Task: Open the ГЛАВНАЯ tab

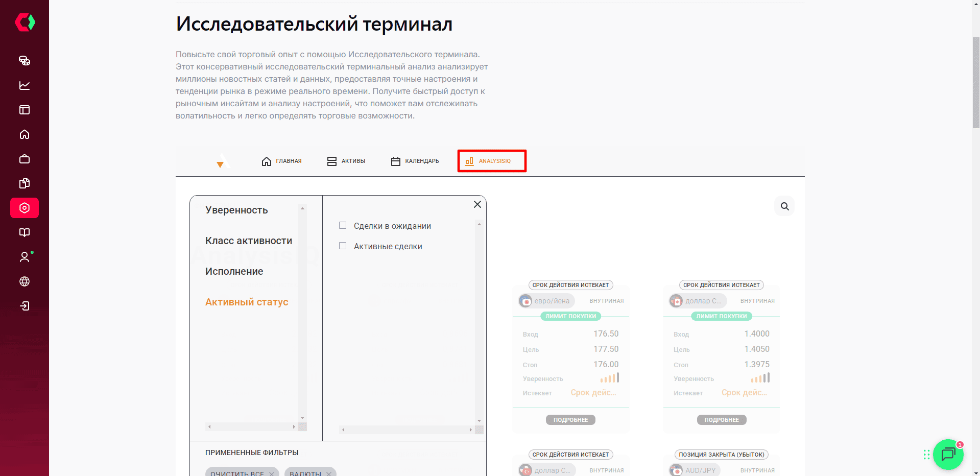Action: [x=281, y=161]
